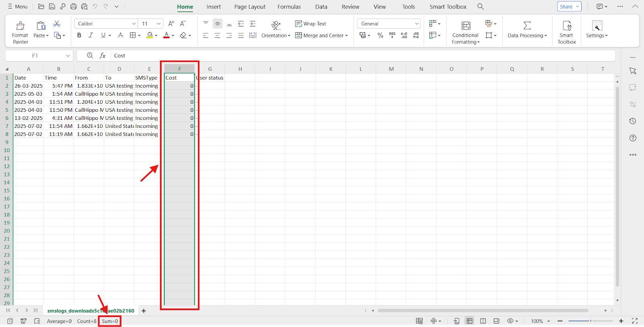The image size is (644, 327).
Task: Undo the last action
Action: click(95, 6)
